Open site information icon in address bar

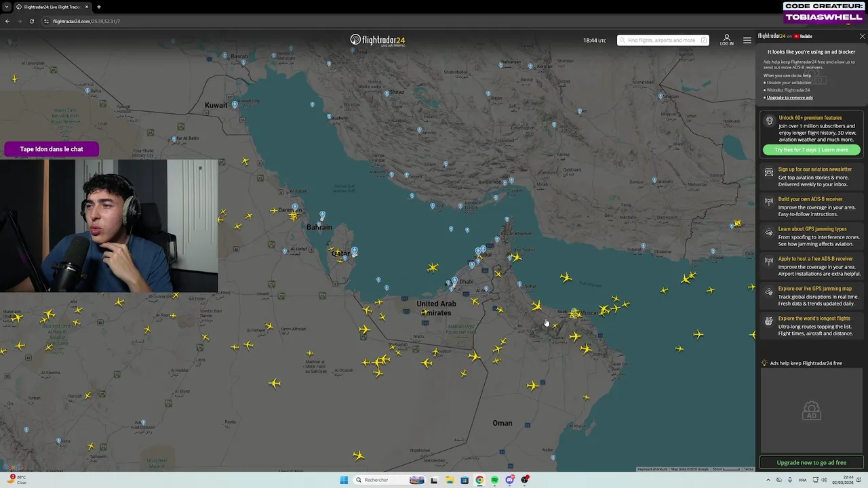(x=46, y=21)
